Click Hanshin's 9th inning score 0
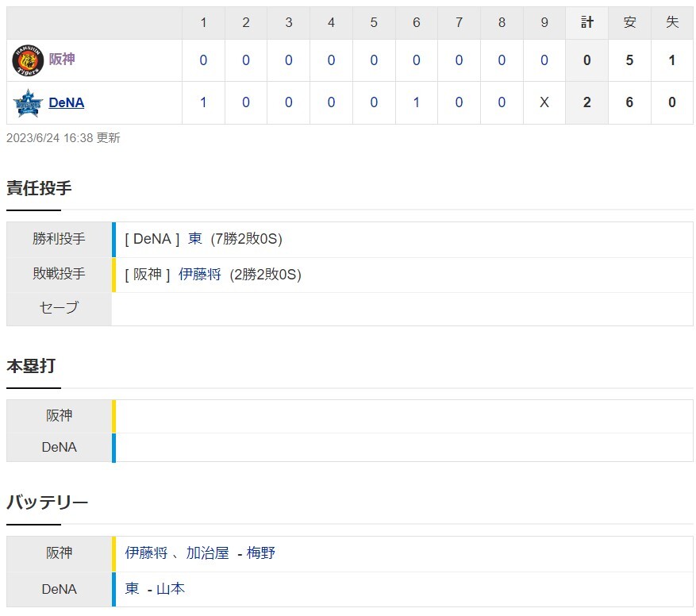This screenshot has height=616, width=696. point(544,60)
